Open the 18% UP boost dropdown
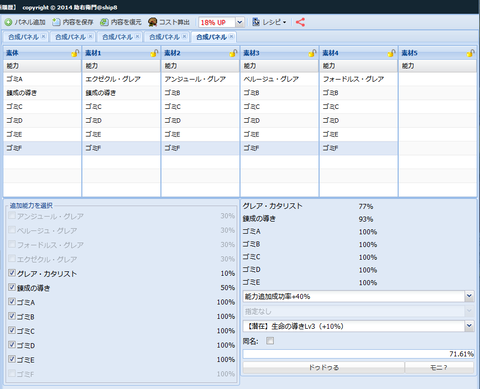480x389 pixels. 239,22
